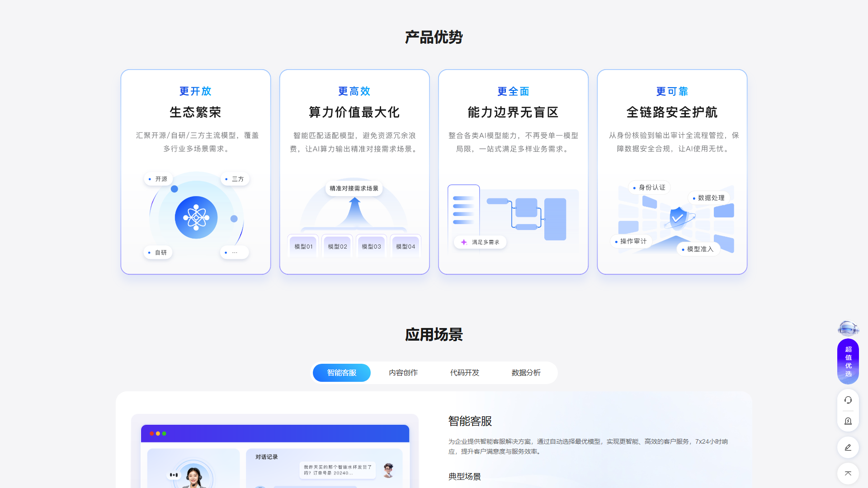Image resolution: width=868 pixels, height=488 pixels.
Task: Click the 典型场景 subheading
Action: [x=465, y=476]
